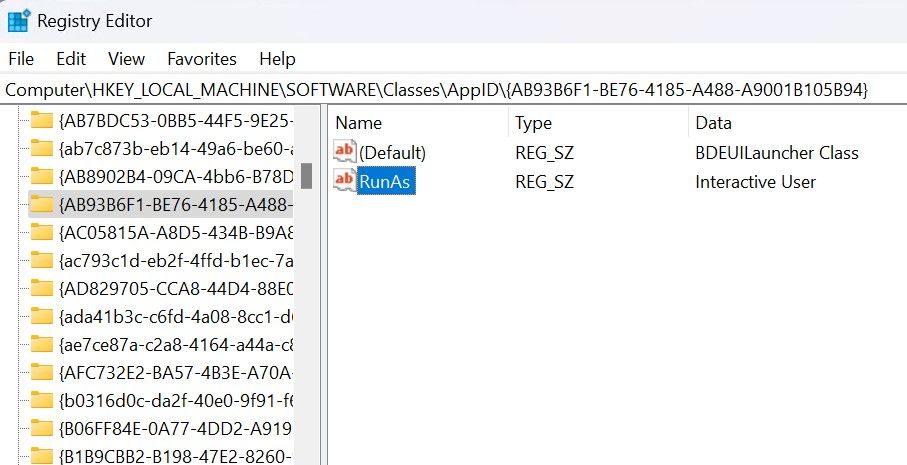The width and height of the screenshot is (907, 465).
Task: Select the Interactive User data cell
Action: click(755, 181)
